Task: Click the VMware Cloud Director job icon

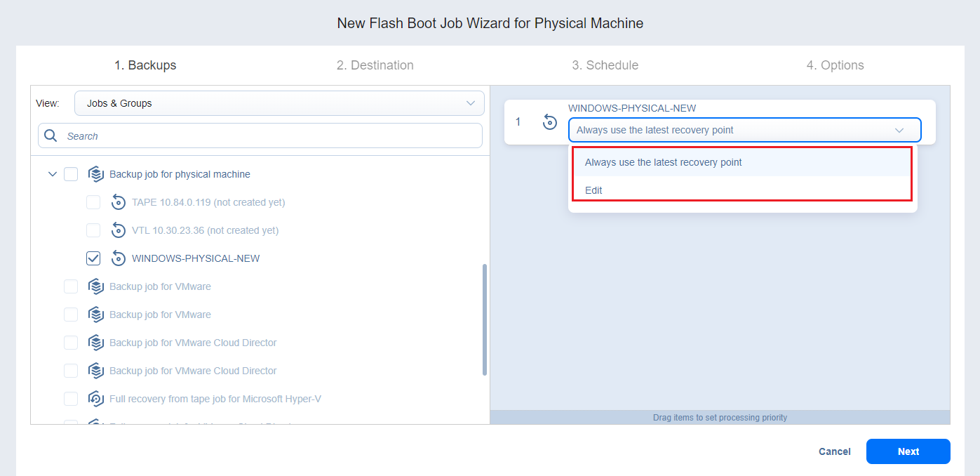Action: point(96,343)
